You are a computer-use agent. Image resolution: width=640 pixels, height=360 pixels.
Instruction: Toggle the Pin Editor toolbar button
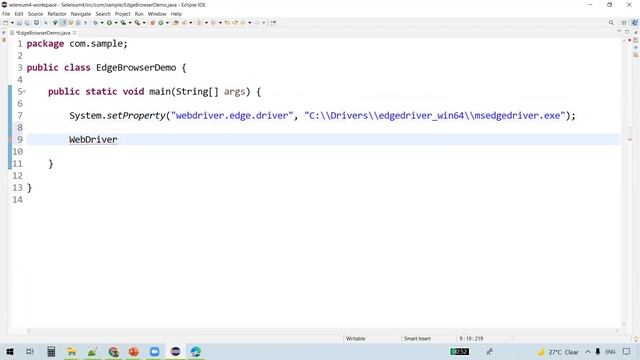[x=273, y=23]
